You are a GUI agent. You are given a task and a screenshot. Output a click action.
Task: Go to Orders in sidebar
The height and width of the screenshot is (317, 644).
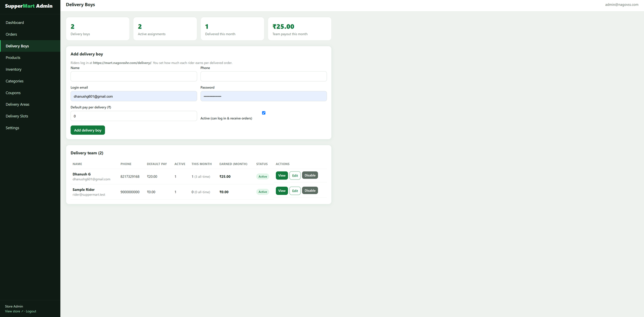click(x=30, y=34)
